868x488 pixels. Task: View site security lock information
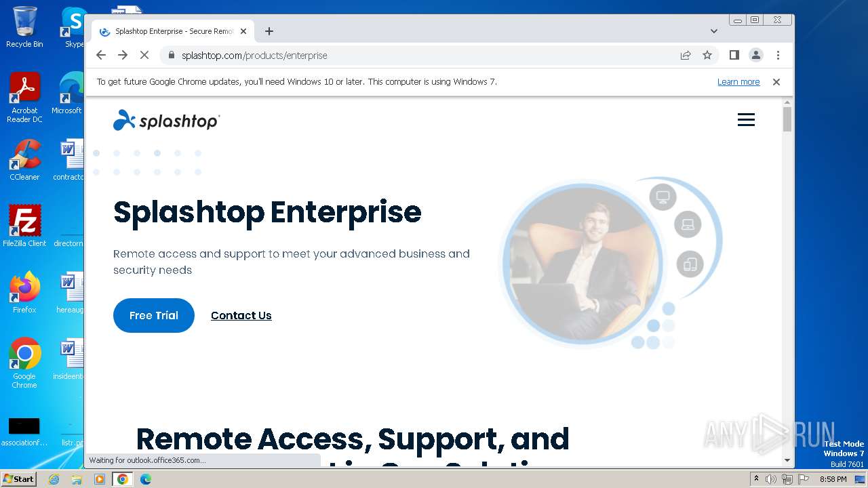[171, 56]
